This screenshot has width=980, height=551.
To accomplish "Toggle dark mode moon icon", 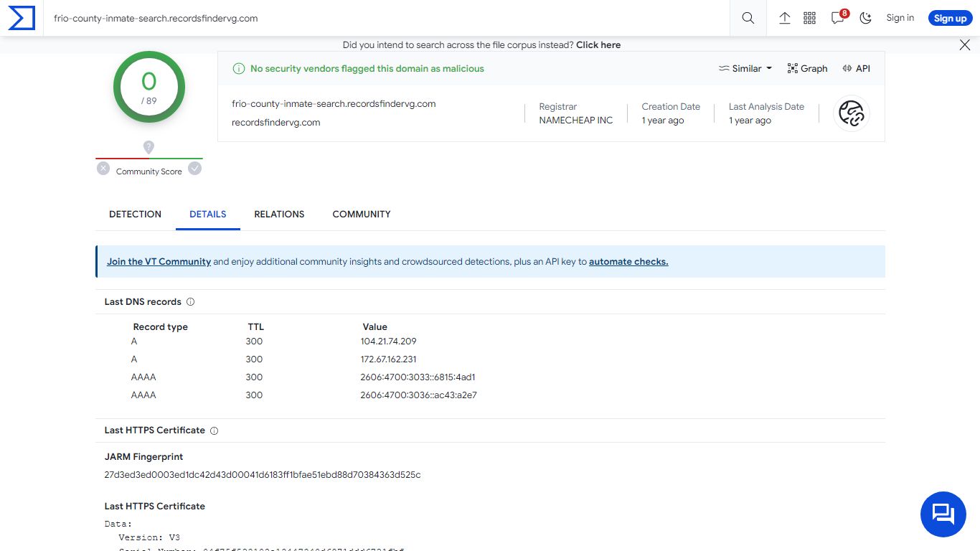I will (x=866, y=18).
